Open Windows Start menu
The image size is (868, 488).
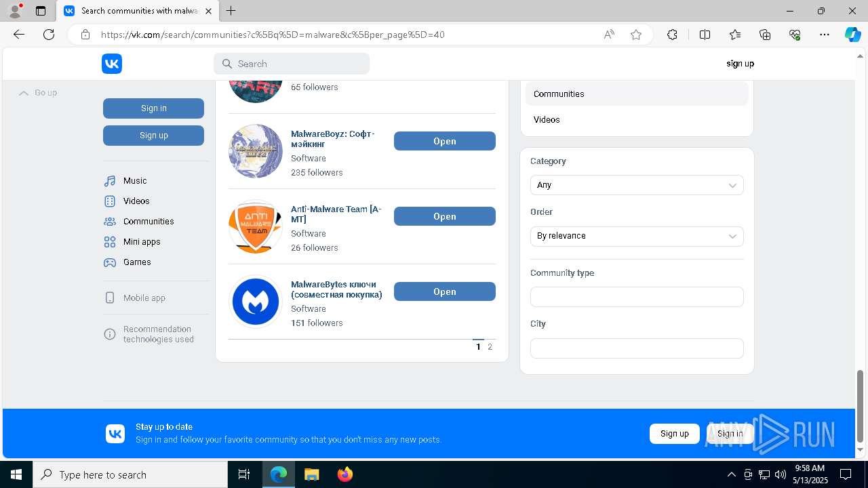pos(16,474)
